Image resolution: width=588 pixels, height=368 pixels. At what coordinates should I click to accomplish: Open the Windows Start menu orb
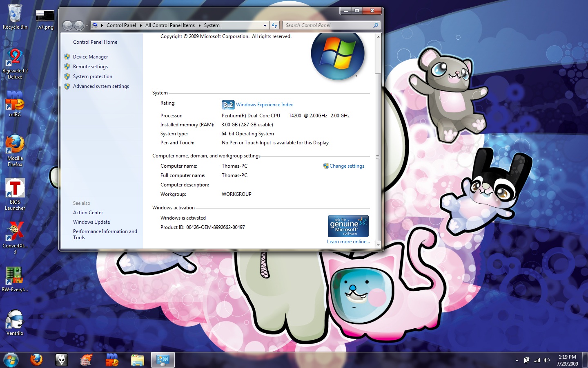pyautogui.click(x=11, y=360)
